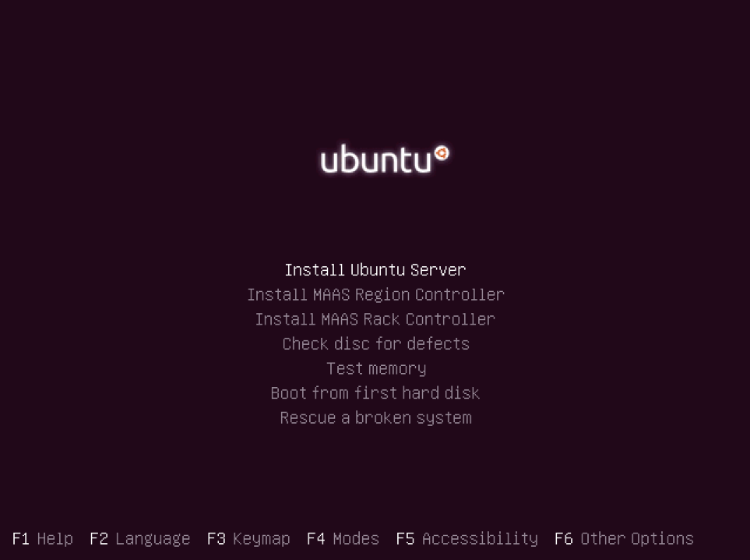The height and width of the screenshot is (560, 750).
Task: Select Check disc for defects
Action: click(375, 343)
